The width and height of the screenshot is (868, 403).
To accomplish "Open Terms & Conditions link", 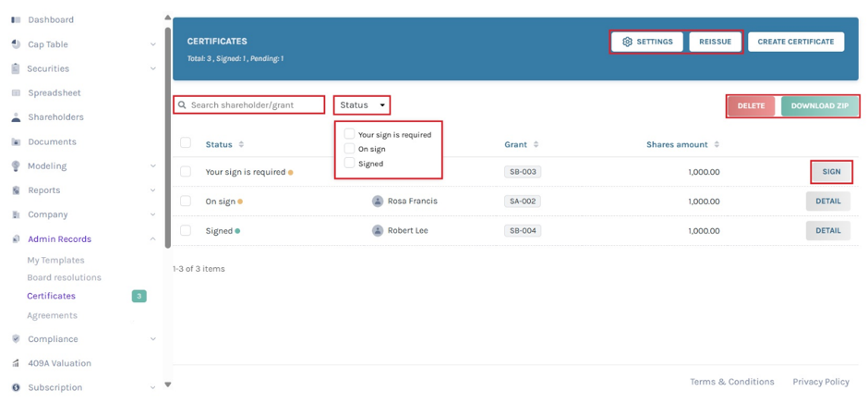I will pos(732,382).
